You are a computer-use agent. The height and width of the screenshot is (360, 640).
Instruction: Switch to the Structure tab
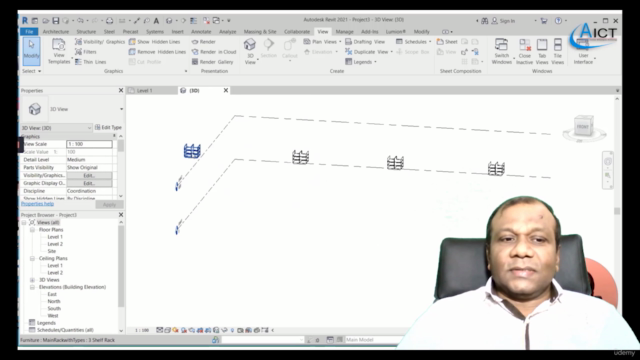tap(86, 31)
